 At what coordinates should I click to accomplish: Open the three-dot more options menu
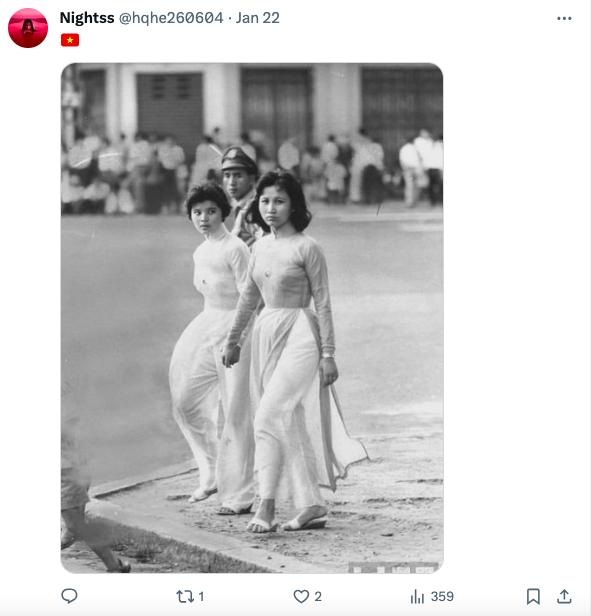pos(564,18)
